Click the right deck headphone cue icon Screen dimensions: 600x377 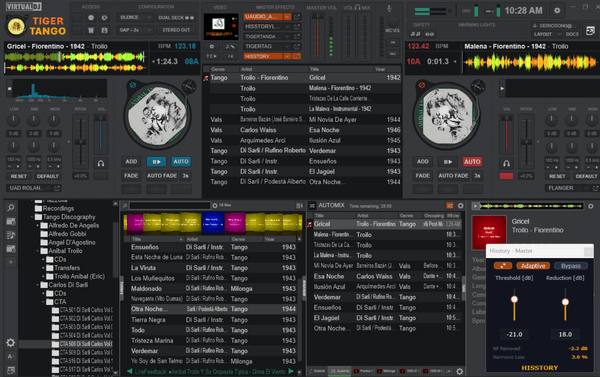tap(506, 163)
